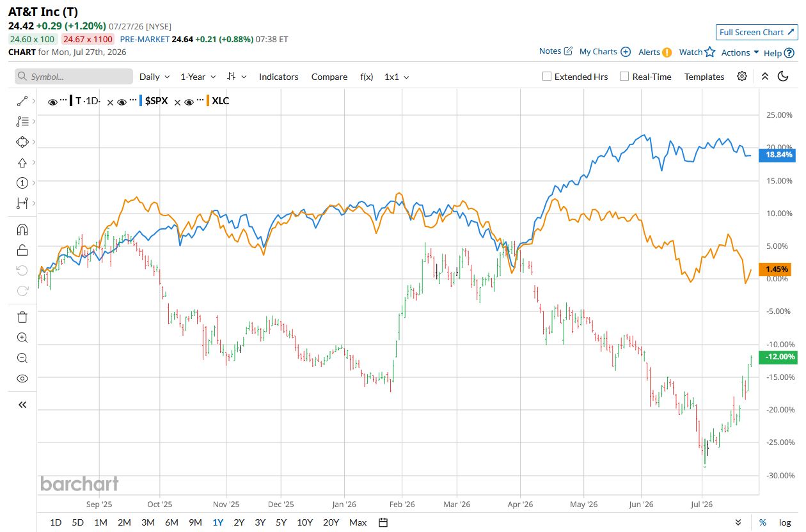Focus the Symbol search field
The image size is (806, 532).
[x=74, y=77]
